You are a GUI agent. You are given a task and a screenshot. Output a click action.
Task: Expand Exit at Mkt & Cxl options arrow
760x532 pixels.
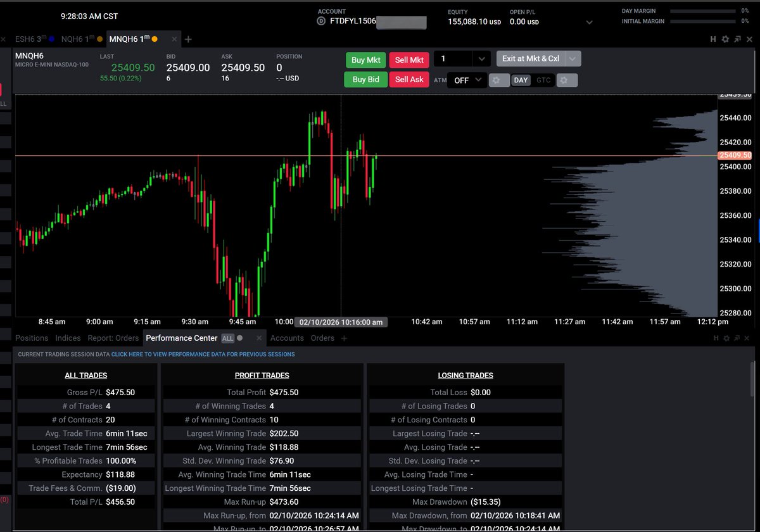tap(573, 59)
